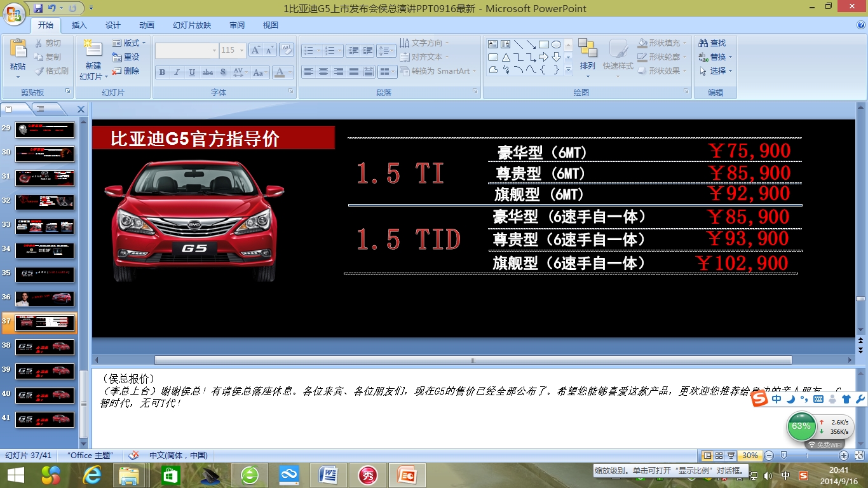Open Internet Explorer from taskbar
This screenshot has width=868, height=488.
tap(93, 475)
